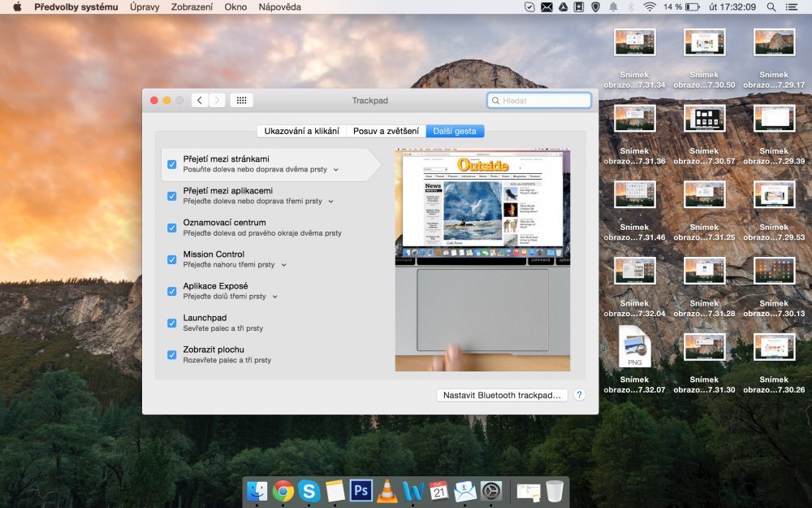Expand the Aplikace Exposé options chevron

point(274,297)
